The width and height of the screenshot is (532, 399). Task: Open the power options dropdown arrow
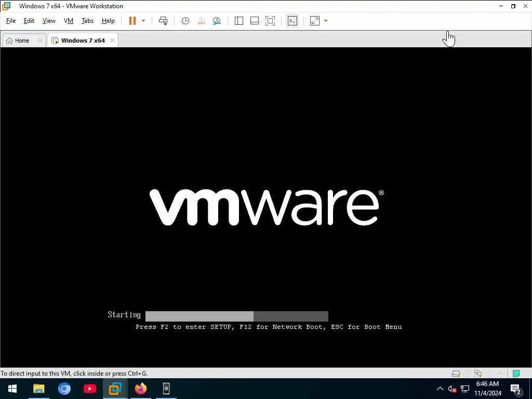click(143, 21)
